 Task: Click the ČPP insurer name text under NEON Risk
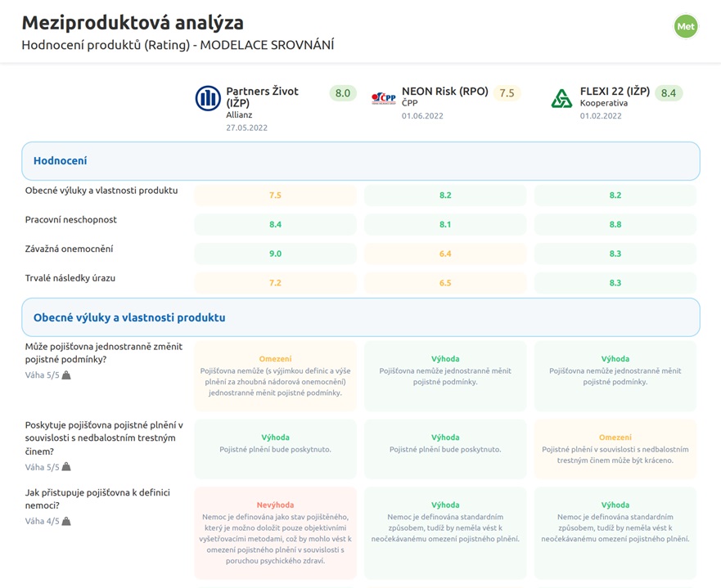pos(410,103)
